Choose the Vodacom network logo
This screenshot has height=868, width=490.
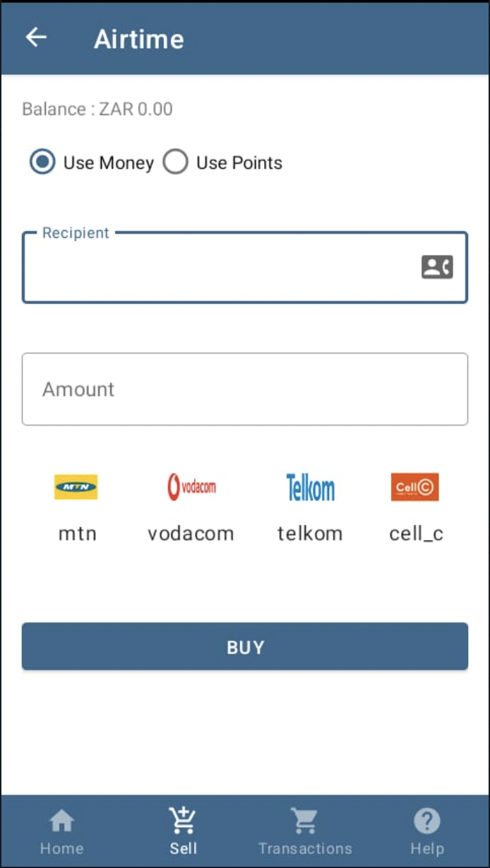pyautogui.click(x=191, y=487)
